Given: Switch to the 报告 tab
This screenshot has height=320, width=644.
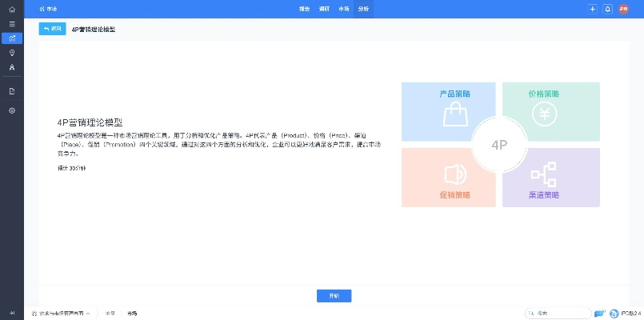Looking at the screenshot, I should [304, 9].
